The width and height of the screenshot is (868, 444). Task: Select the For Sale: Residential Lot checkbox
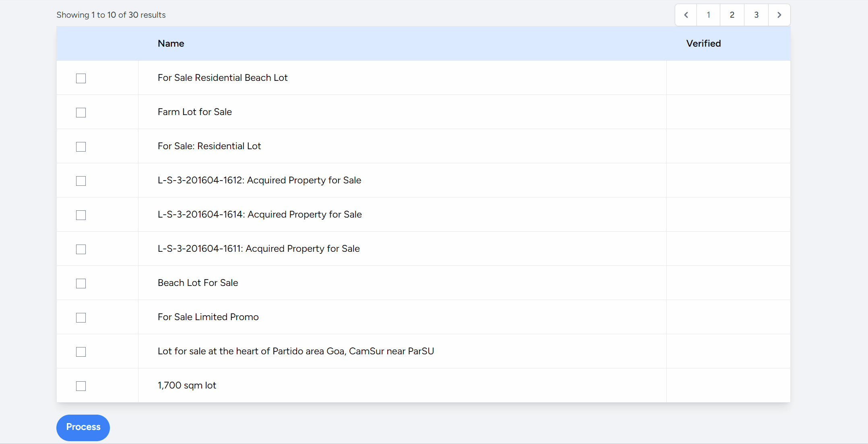click(x=81, y=147)
